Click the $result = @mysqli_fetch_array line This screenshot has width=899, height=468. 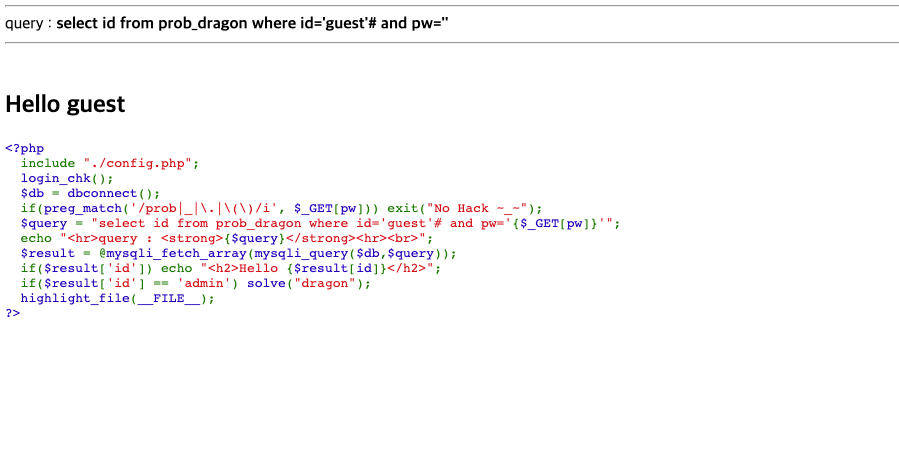coord(239,253)
